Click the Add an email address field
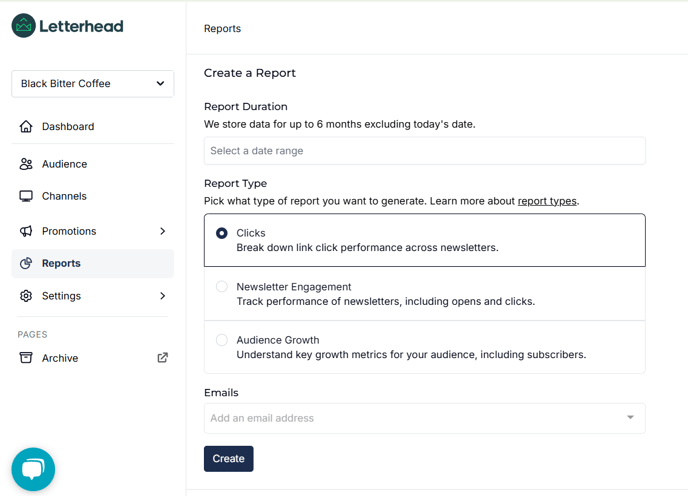 tap(424, 418)
